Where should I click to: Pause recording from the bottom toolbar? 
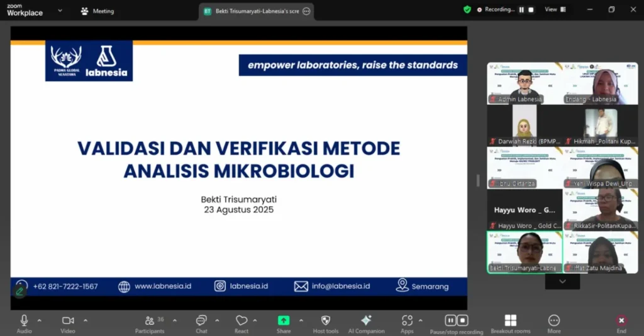pos(450,320)
